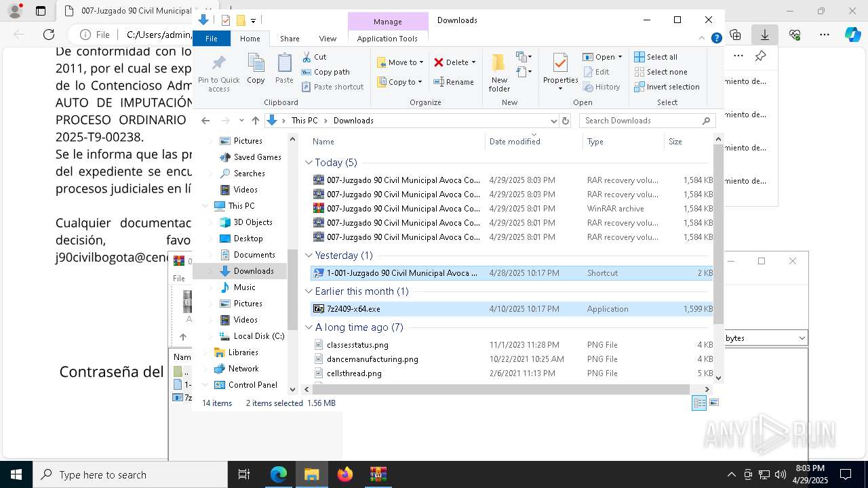This screenshot has width=868, height=488.
Task: Open Firefox from the taskbar
Action: tap(345, 474)
